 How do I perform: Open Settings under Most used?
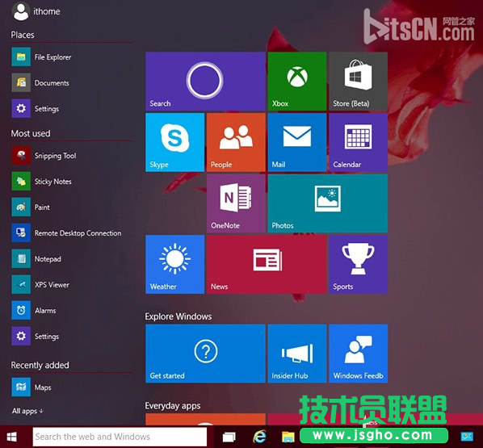36,337
